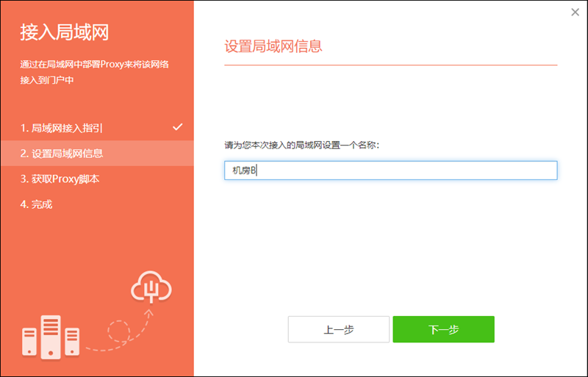Click the checkmark beside step 1
This screenshot has width=588, height=377.
[x=177, y=127]
